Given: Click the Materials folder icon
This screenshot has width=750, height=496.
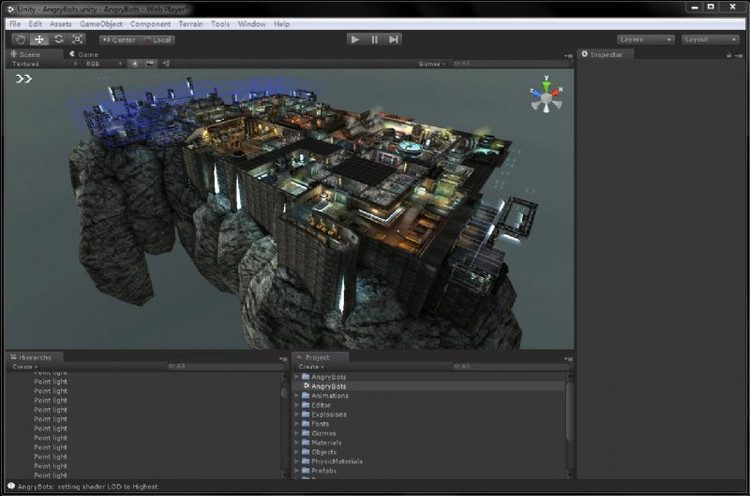Looking at the screenshot, I should 306,442.
